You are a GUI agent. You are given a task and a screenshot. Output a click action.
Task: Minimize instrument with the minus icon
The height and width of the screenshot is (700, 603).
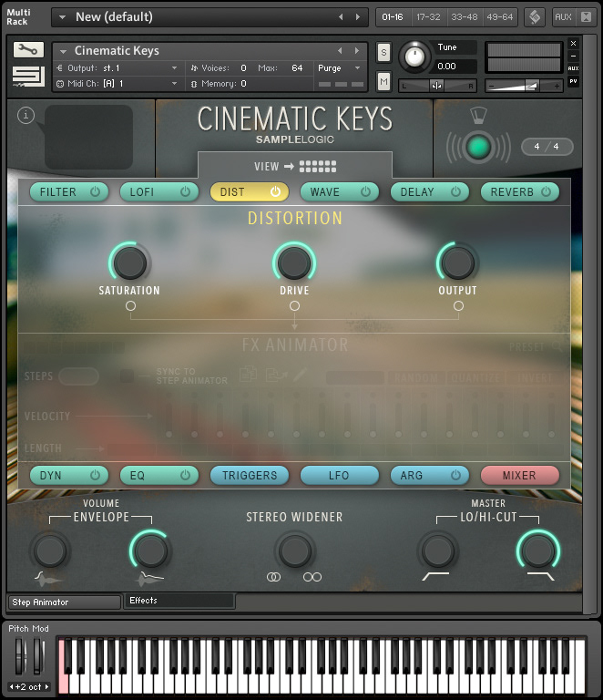[573, 56]
